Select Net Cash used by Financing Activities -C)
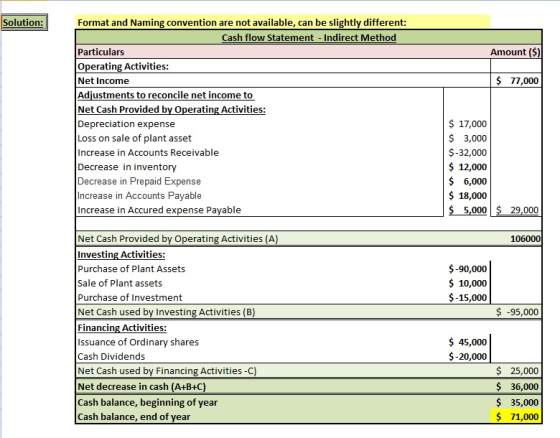 click(167, 371)
